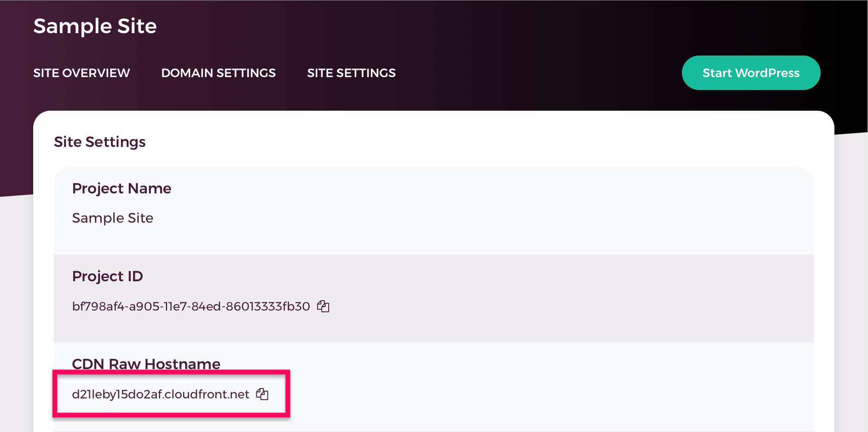Select the Site Settings tab
868x432 pixels.
pos(351,73)
